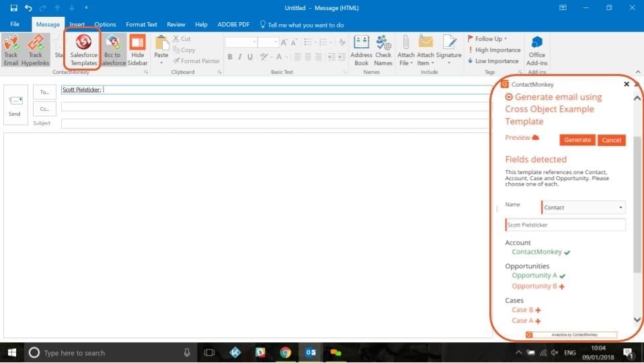Click in the Cc input field

[276, 107]
